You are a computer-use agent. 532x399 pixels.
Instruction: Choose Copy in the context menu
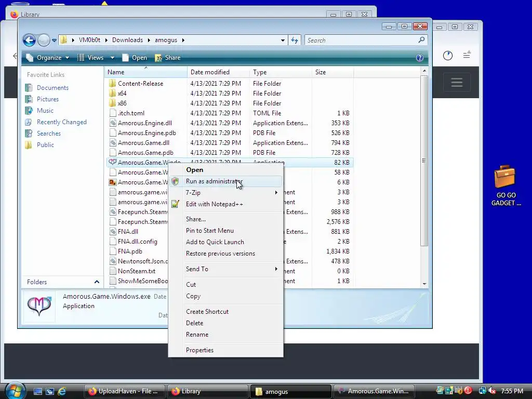click(x=225, y=296)
